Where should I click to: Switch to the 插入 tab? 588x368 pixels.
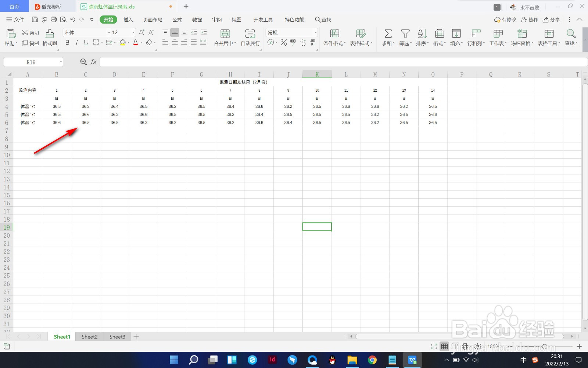click(128, 20)
